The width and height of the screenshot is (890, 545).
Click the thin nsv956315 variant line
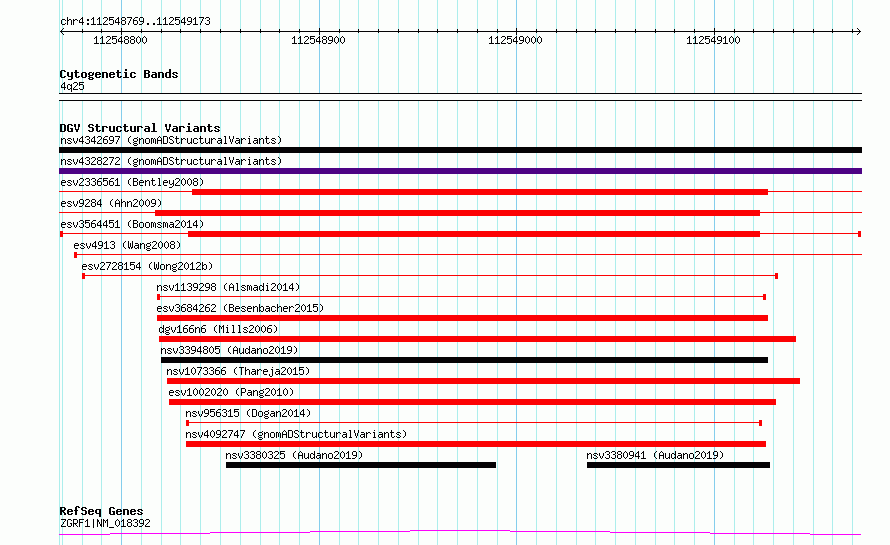pyautogui.click(x=474, y=423)
